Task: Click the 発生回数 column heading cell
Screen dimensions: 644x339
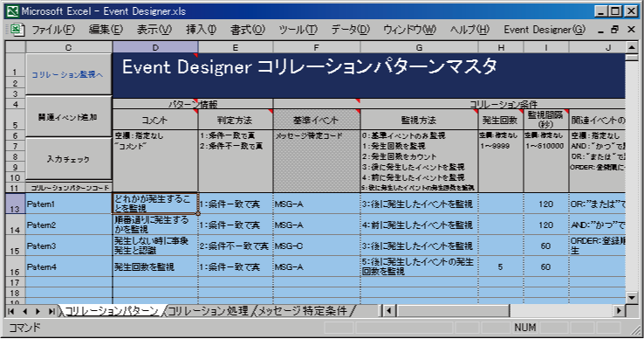Action: pos(501,120)
